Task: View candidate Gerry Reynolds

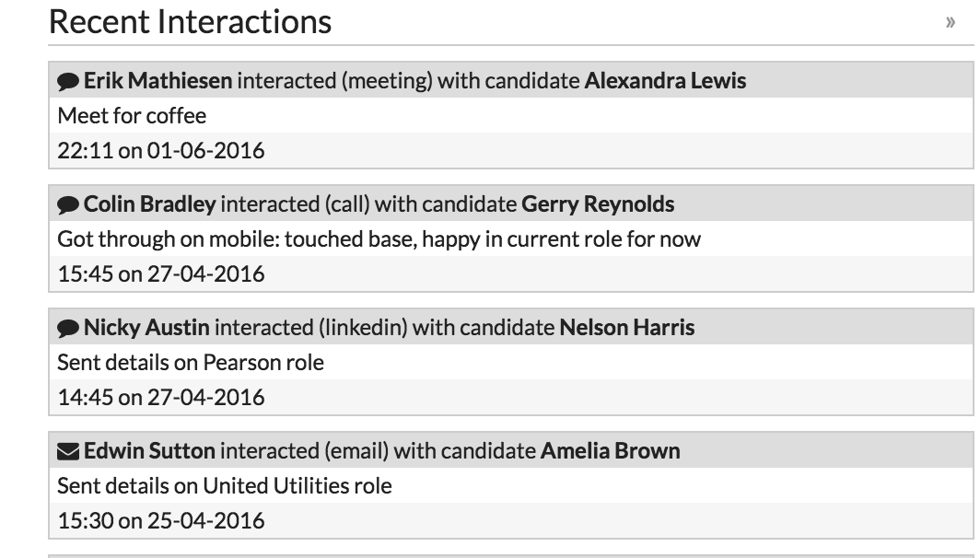Action: (x=598, y=203)
